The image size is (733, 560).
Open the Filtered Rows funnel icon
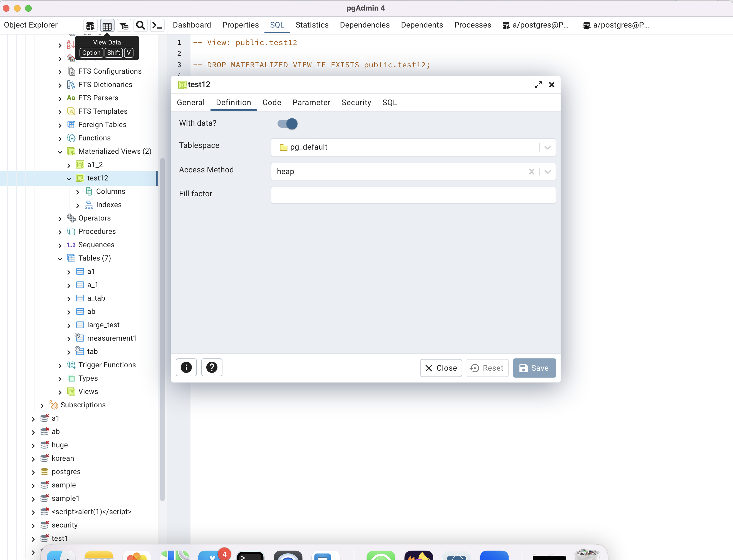(124, 25)
